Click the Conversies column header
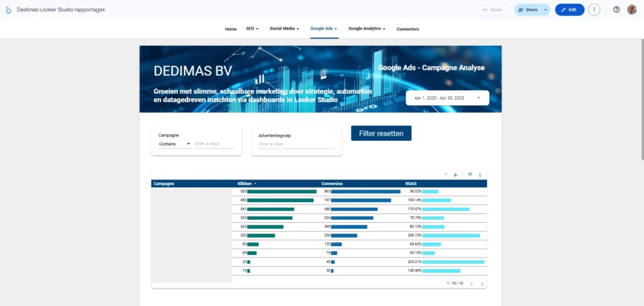 pos(332,184)
